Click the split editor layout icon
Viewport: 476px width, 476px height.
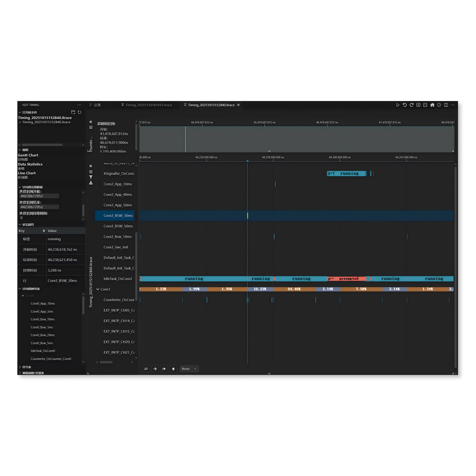pos(446,105)
